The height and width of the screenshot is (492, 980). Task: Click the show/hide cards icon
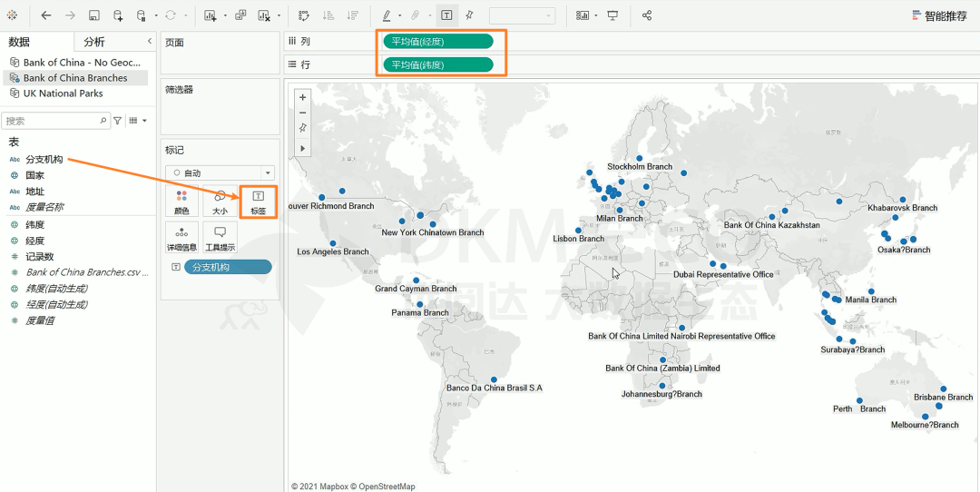click(x=583, y=15)
